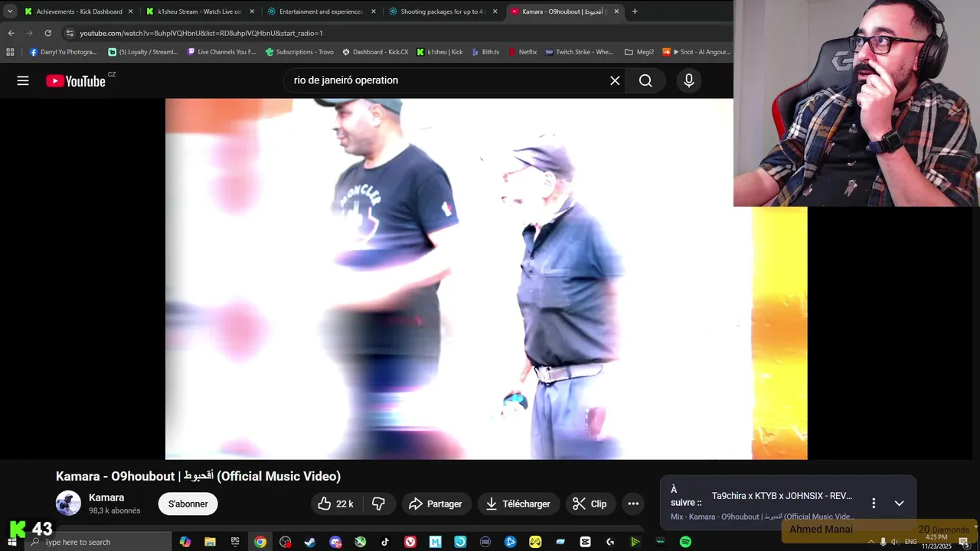Viewport: 980px width, 551px height.
Task: Submit search with the magnifier button
Action: (x=645, y=80)
